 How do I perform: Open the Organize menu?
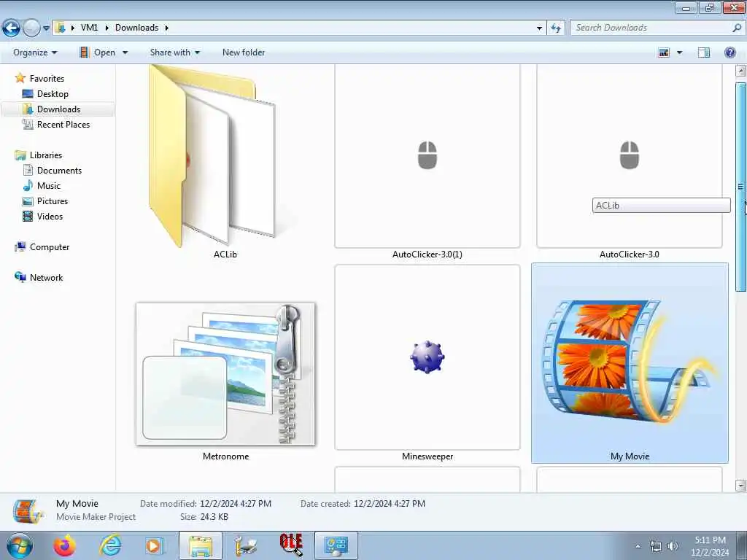click(35, 52)
